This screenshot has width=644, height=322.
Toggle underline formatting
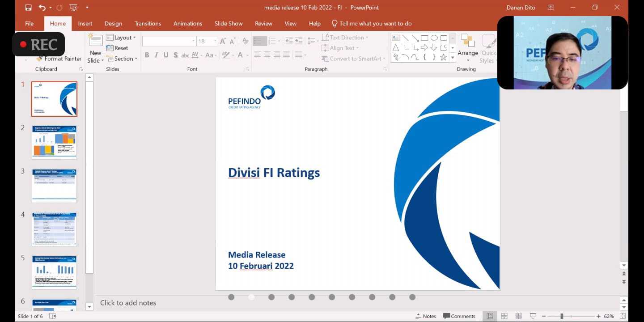[x=166, y=55]
